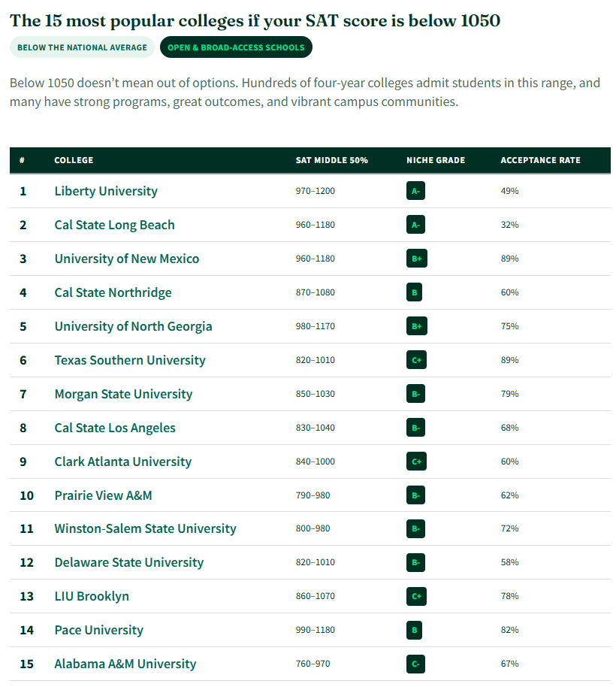Click the 32% acceptance rate value
This screenshot has height=687, width=616.
pyautogui.click(x=509, y=225)
